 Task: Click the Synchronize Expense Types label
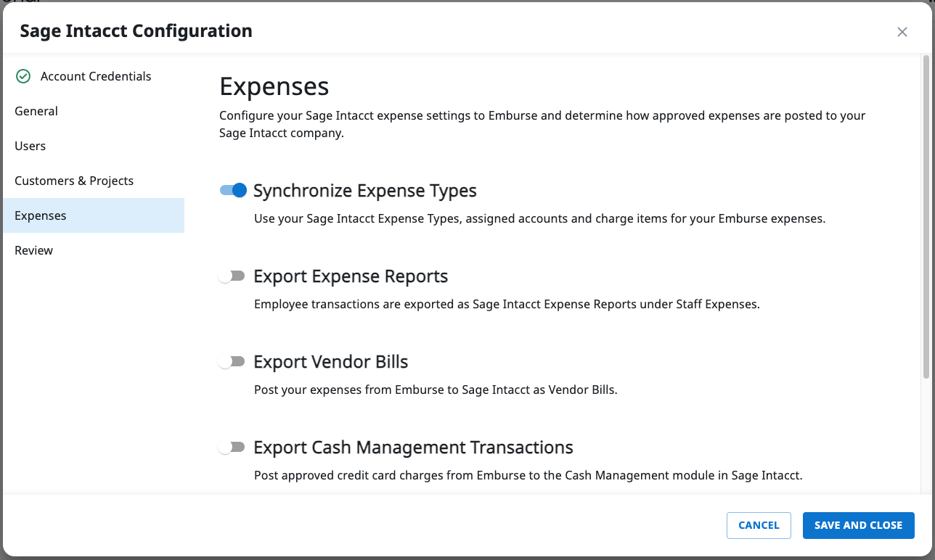365,191
